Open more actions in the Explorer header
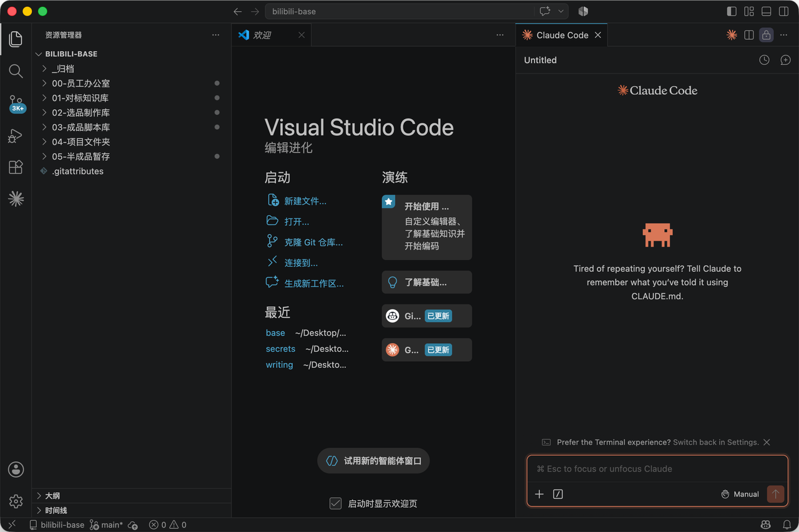The image size is (799, 532). (215, 35)
